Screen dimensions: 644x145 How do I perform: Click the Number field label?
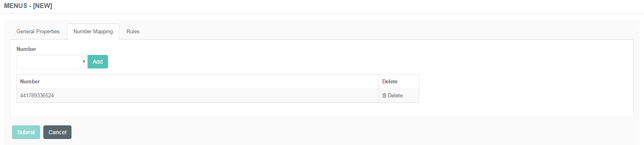[x=26, y=49]
